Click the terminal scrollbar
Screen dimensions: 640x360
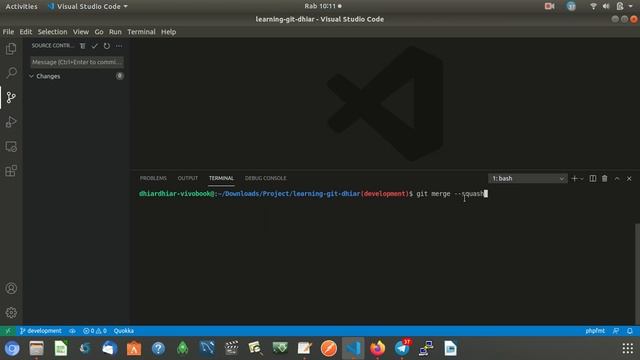coord(637,273)
